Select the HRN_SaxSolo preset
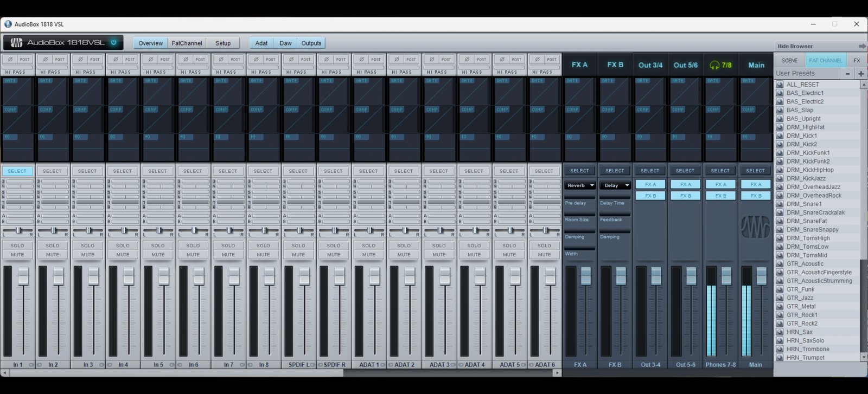This screenshot has height=394, width=868. click(x=805, y=340)
